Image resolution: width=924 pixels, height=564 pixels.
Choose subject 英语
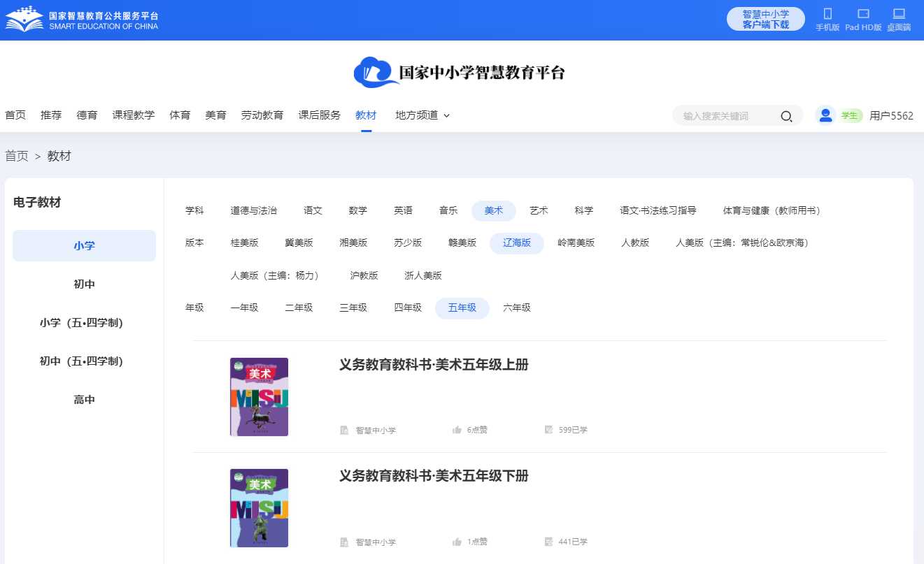403,210
